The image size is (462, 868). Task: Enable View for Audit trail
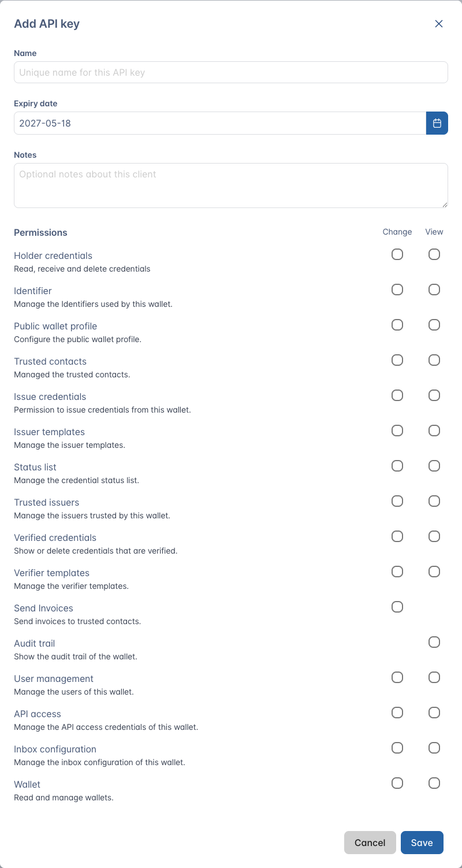(x=434, y=642)
